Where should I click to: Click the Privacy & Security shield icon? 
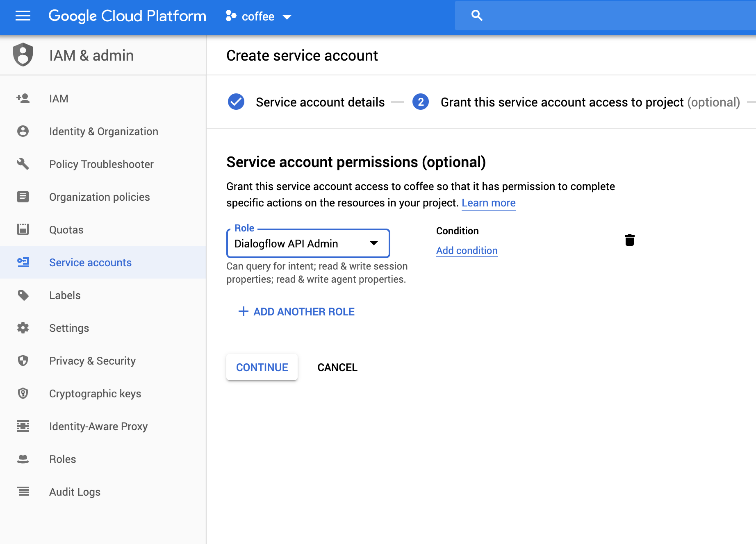23,360
